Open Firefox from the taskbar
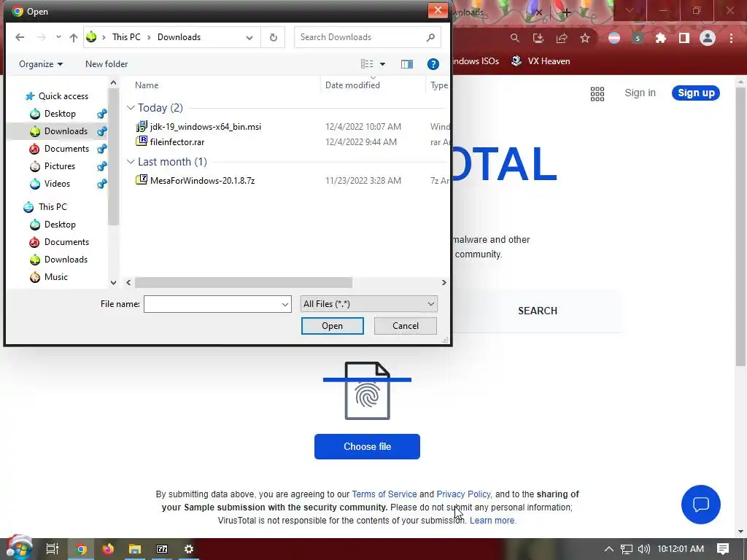This screenshot has width=747, height=560. [x=108, y=549]
